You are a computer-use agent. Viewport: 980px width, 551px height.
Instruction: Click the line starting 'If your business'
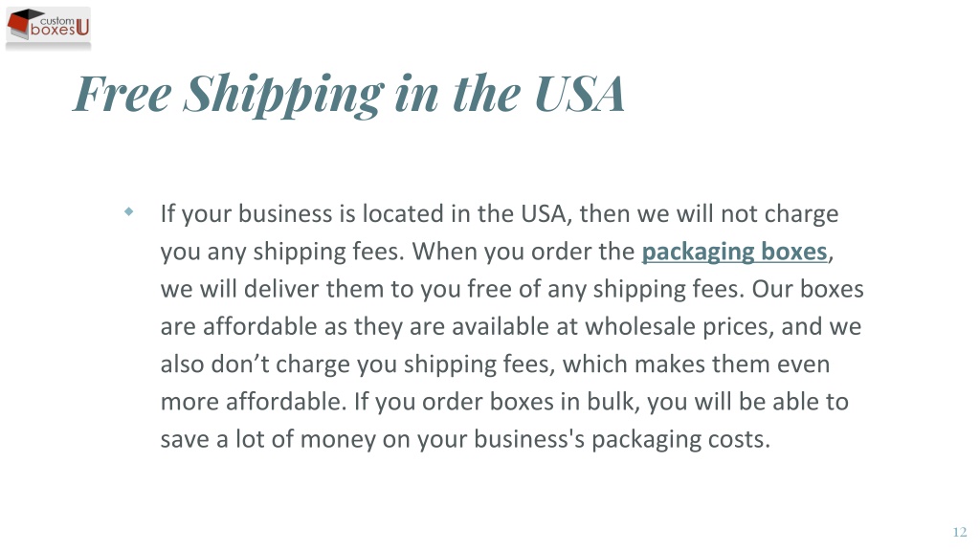pos(500,213)
